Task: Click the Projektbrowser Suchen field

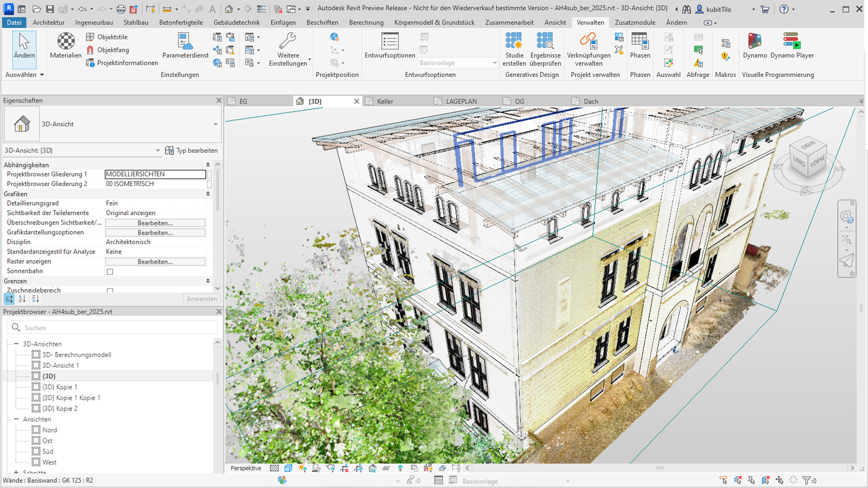Action: coord(112,328)
